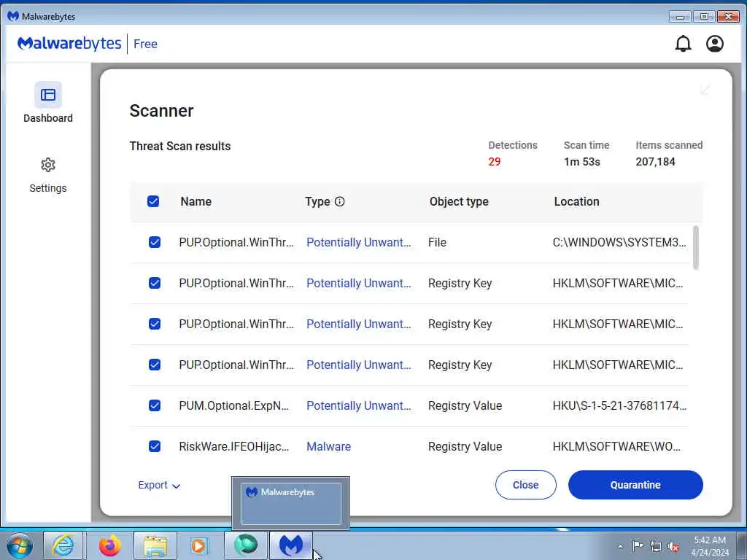Open Potentially Unwanted link in PUM.Optional.ExpN row
This screenshot has height=560, width=747.
point(359,405)
